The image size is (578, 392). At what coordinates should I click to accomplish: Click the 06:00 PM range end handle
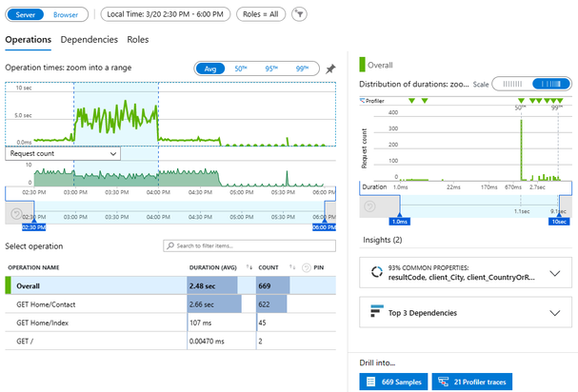tap(324, 227)
